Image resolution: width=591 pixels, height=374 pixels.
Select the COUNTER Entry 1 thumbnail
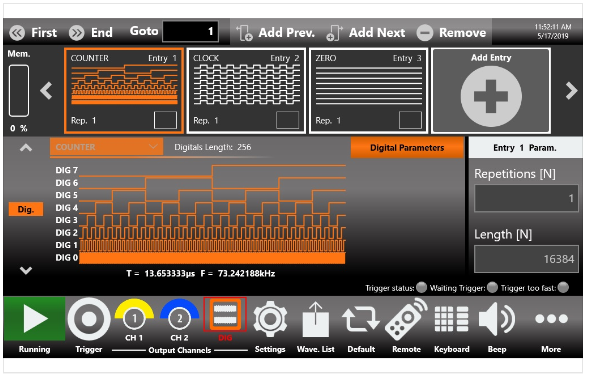[x=124, y=90]
